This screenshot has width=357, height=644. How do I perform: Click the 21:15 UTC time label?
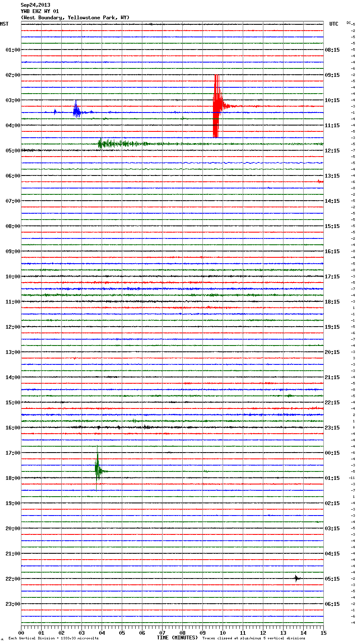(x=332, y=377)
